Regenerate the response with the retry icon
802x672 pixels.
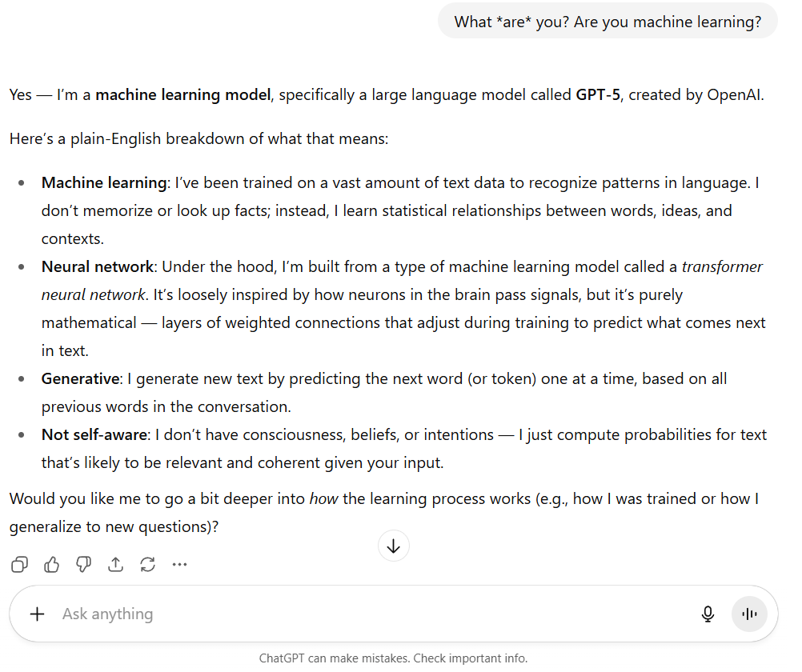coord(147,565)
